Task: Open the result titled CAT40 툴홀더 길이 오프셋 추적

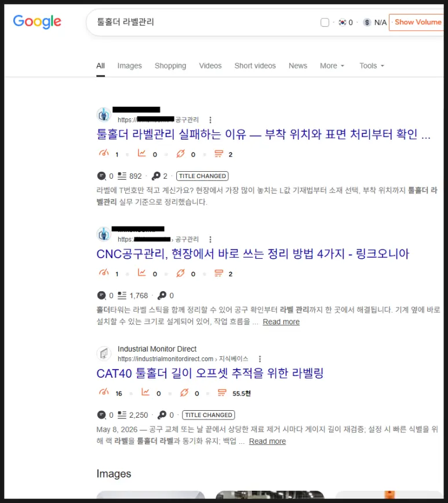Action: 210,374
